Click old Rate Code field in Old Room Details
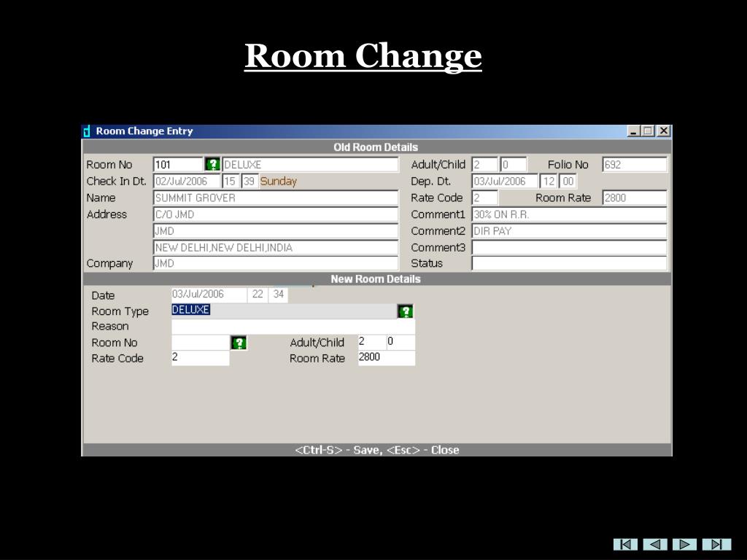 click(x=484, y=198)
